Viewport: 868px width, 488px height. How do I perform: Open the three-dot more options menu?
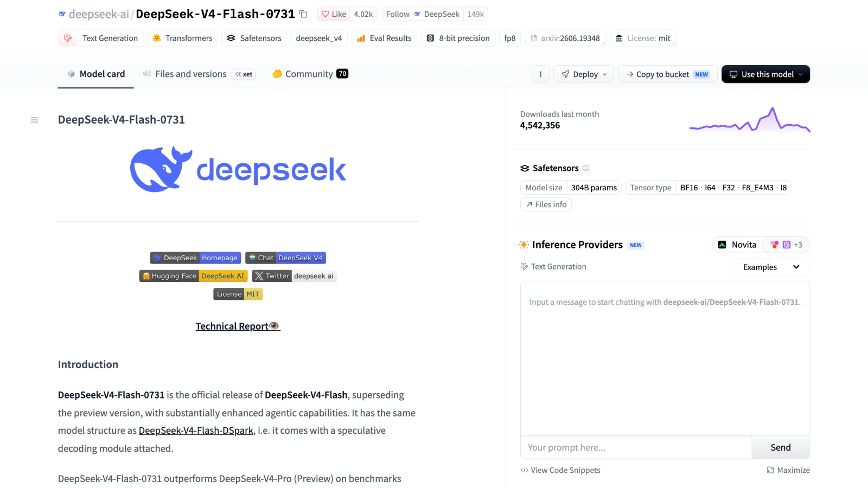coord(540,74)
